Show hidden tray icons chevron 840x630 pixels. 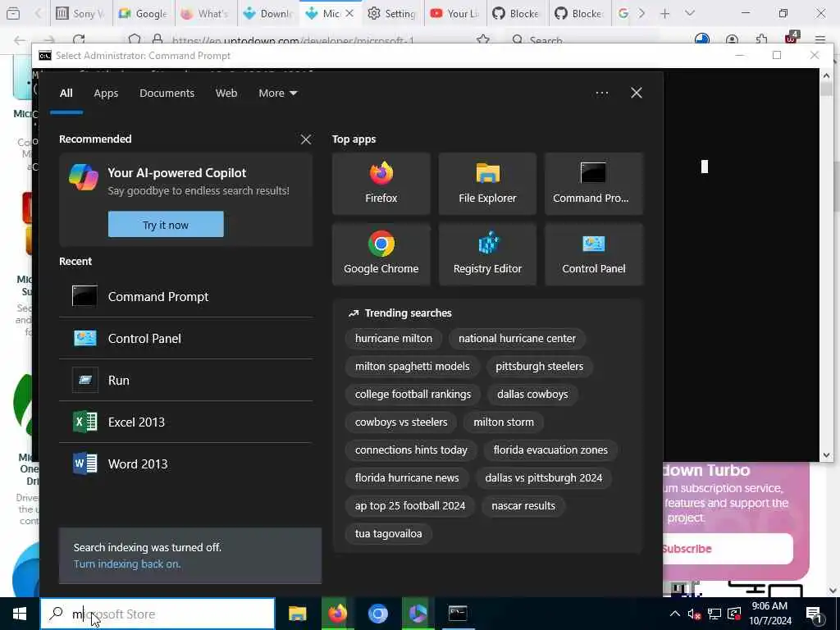tap(675, 614)
